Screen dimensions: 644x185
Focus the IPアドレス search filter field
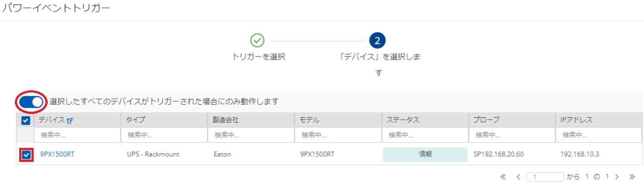pos(599,135)
